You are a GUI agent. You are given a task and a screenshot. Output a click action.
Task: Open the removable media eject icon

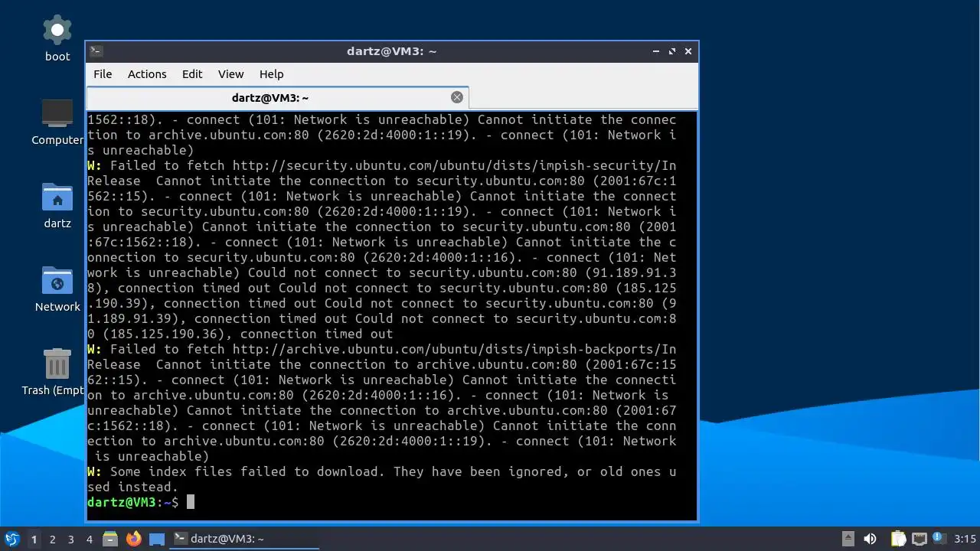point(848,539)
